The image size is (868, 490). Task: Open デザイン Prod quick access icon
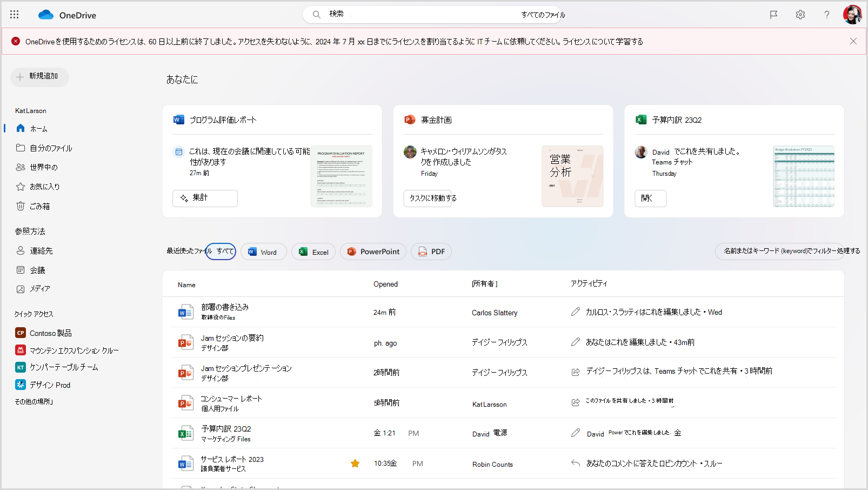21,385
